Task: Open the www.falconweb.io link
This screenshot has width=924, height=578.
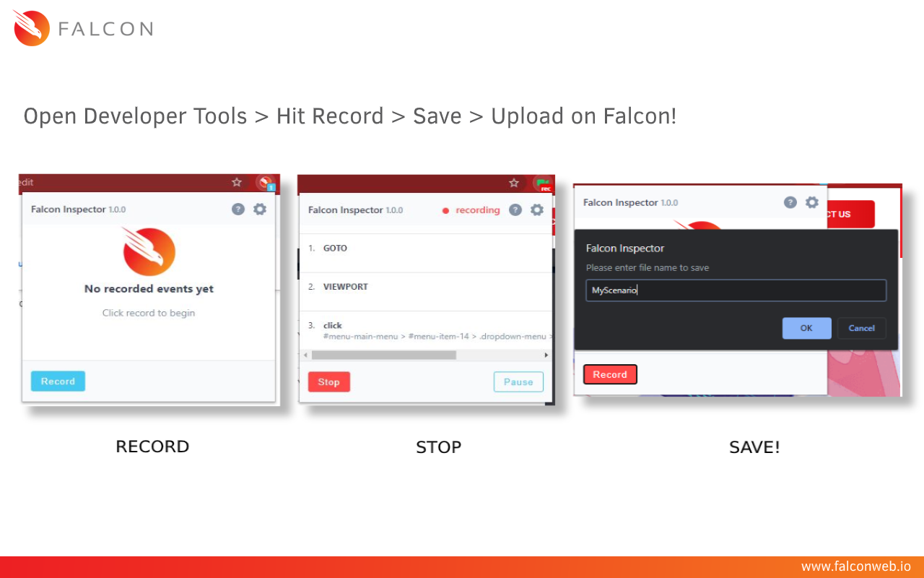Action: [x=856, y=567]
